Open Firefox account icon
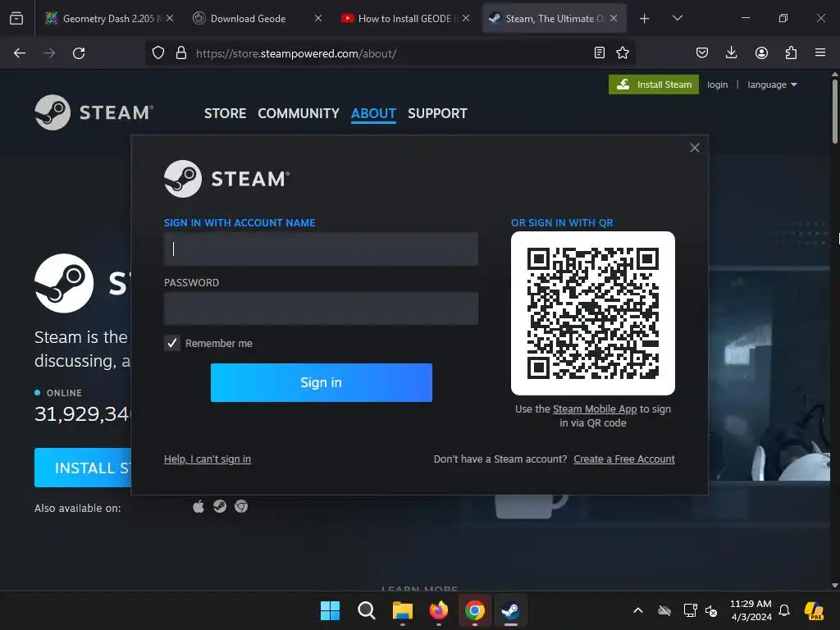 pyautogui.click(x=761, y=52)
